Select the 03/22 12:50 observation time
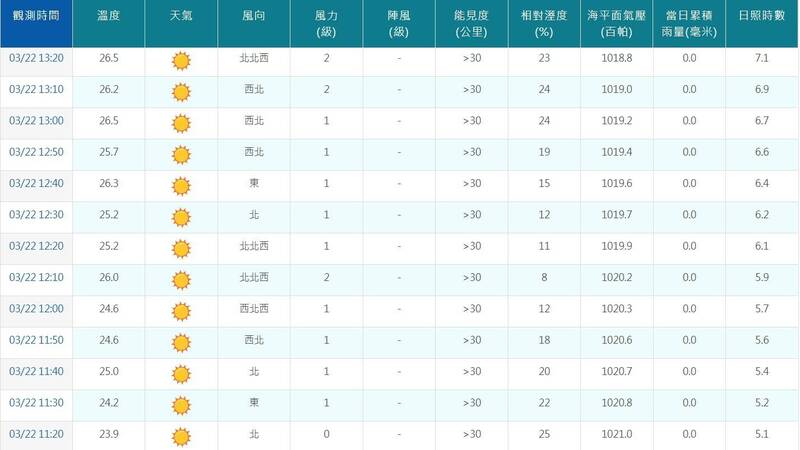Screen dimensions: 800x450 [x=36, y=152]
